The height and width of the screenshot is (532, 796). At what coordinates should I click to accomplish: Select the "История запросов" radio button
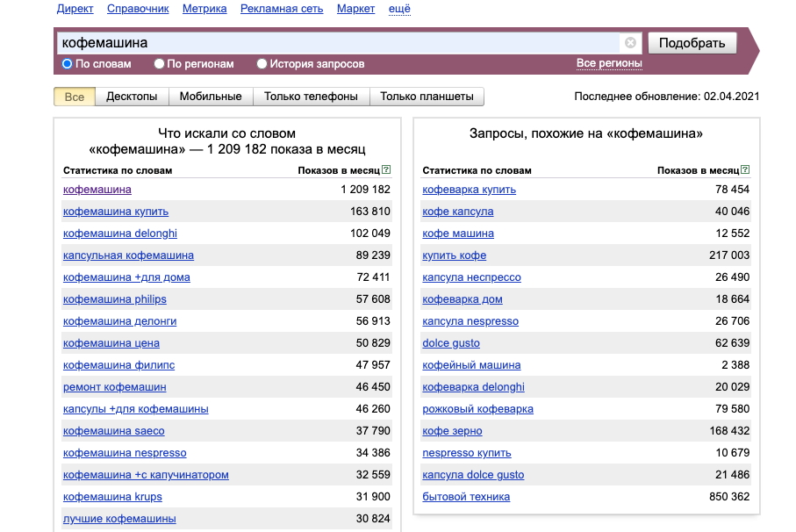(262, 64)
